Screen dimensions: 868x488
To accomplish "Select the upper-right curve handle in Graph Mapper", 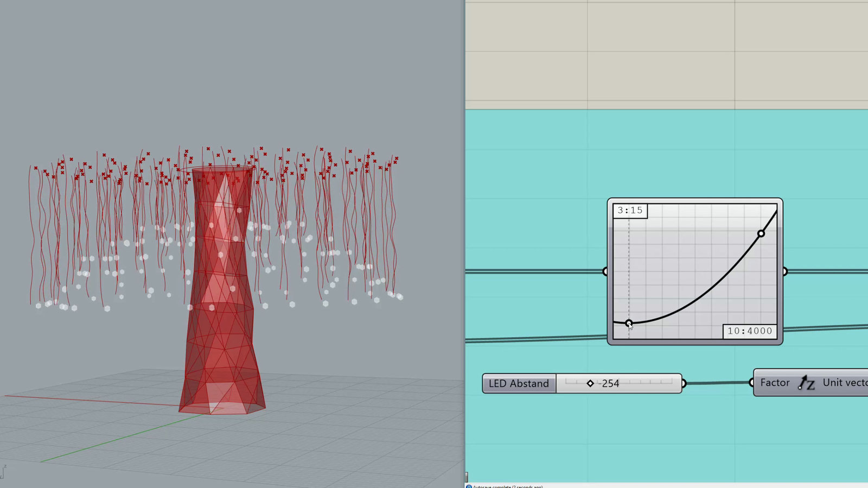I will pyautogui.click(x=761, y=233).
